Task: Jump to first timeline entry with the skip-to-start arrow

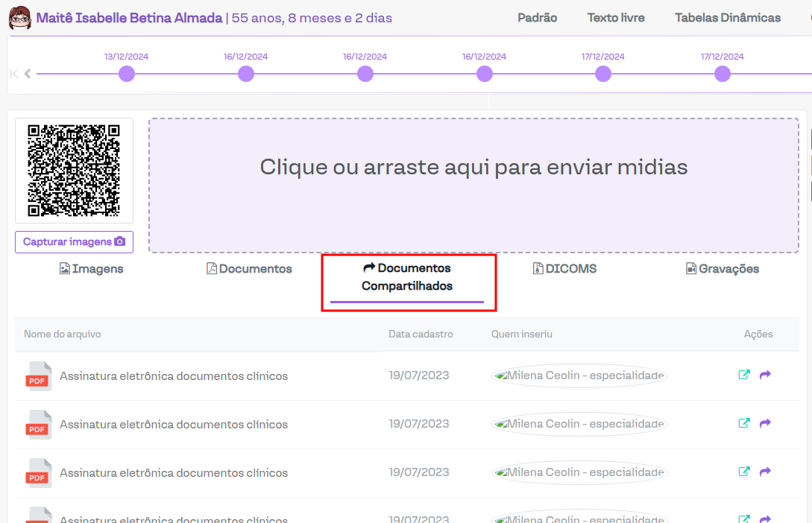Action: 14,74
